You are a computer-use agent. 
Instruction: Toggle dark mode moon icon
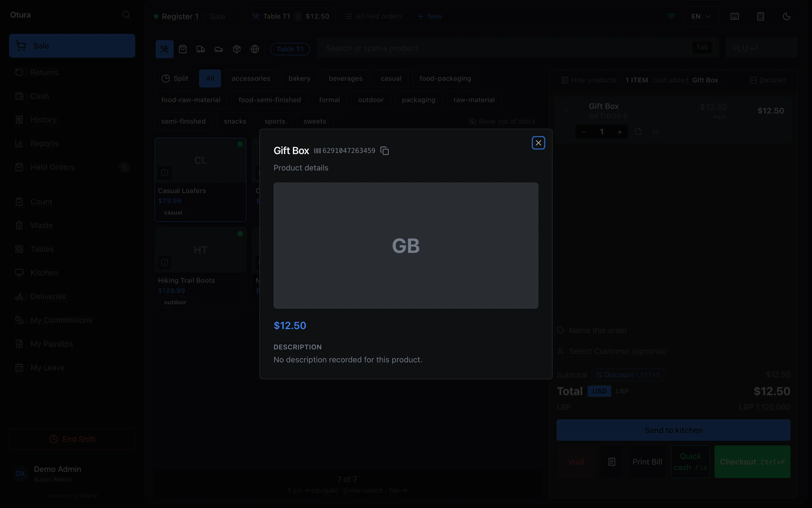[x=787, y=16]
